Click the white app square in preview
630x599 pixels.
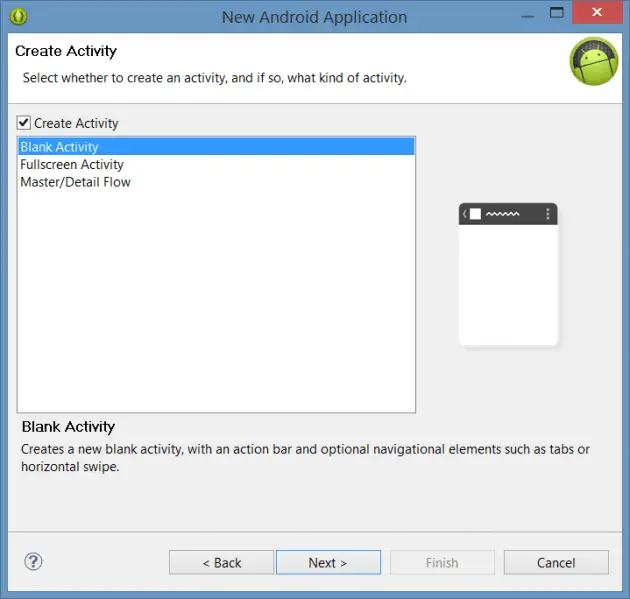[476, 214]
